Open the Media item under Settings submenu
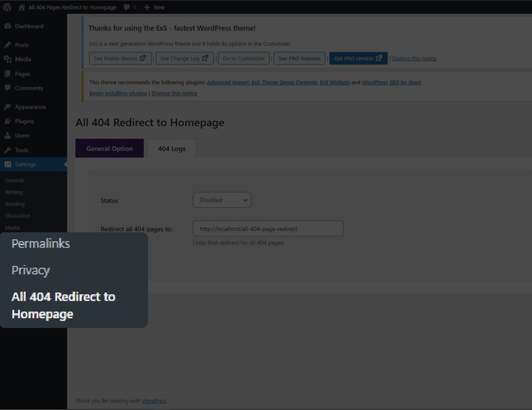 [x=12, y=227]
